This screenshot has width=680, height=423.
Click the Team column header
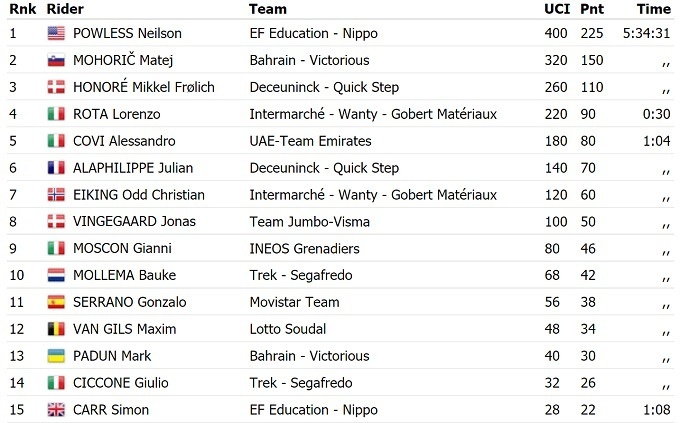[x=266, y=9]
